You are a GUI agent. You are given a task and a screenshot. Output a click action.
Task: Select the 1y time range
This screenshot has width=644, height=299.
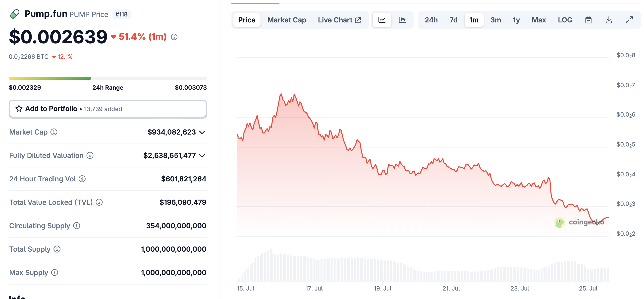517,20
